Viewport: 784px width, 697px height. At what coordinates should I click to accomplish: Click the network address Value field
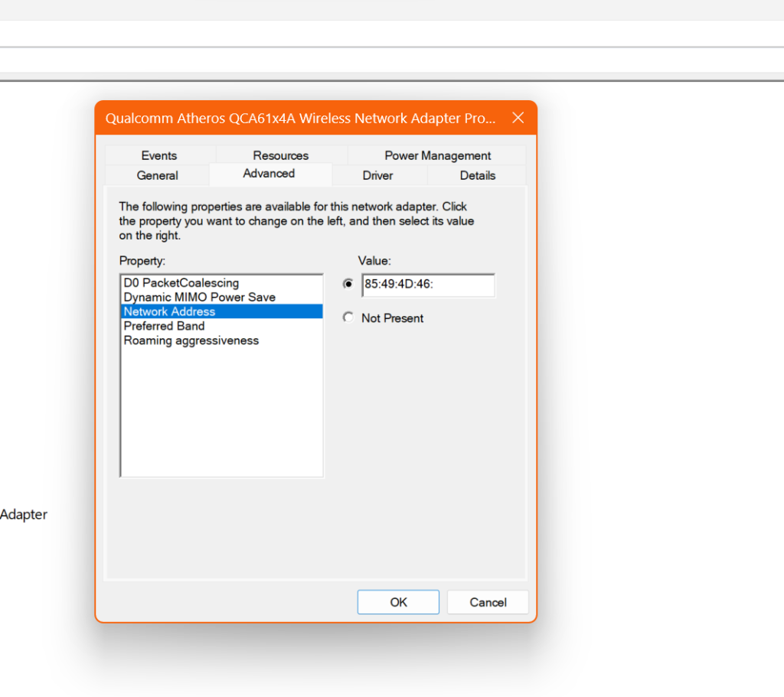429,285
